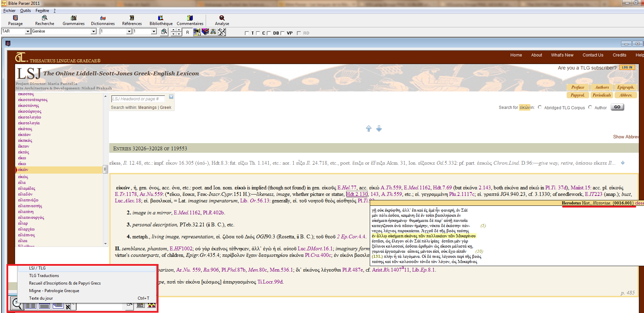Select the Abridged TLG Corpus radio button
This screenshot has width=644, height=313.
pos(540,107)
